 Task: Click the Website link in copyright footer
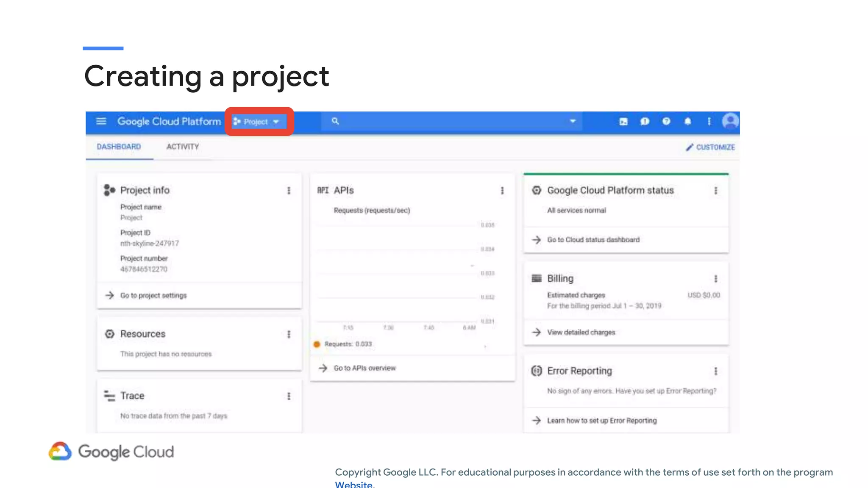pyautogui.click(x=354, y=484)
